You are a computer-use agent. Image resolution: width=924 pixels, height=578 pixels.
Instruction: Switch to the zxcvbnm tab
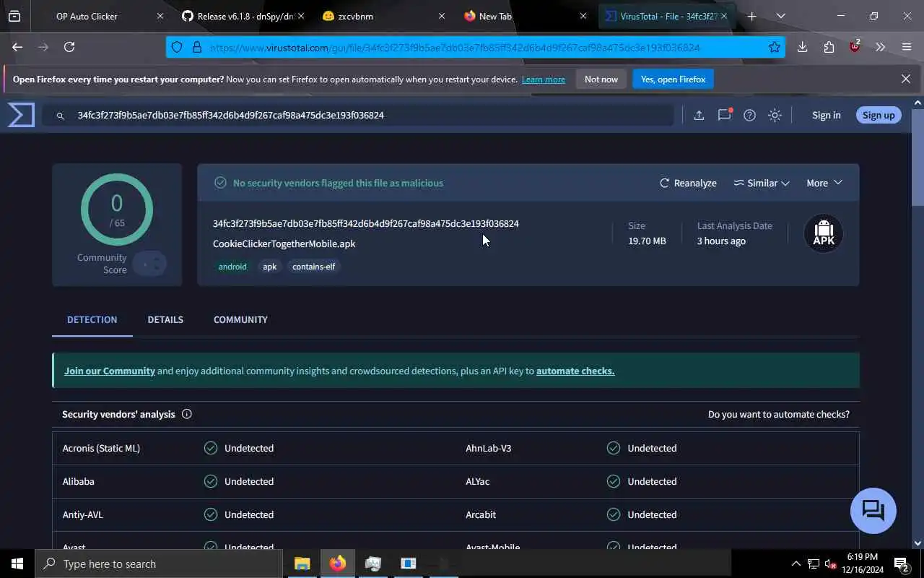click(383, 16)
